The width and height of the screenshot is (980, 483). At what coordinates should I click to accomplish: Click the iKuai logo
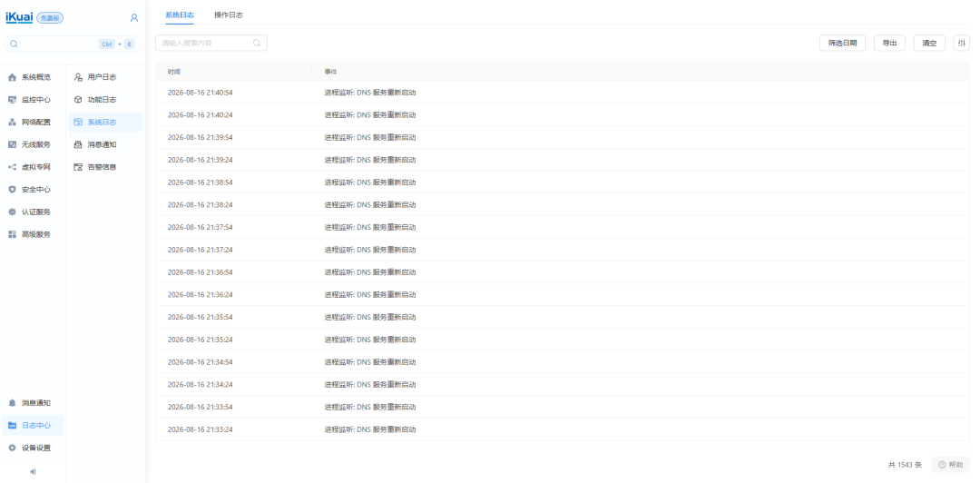[x=19, y=17]
